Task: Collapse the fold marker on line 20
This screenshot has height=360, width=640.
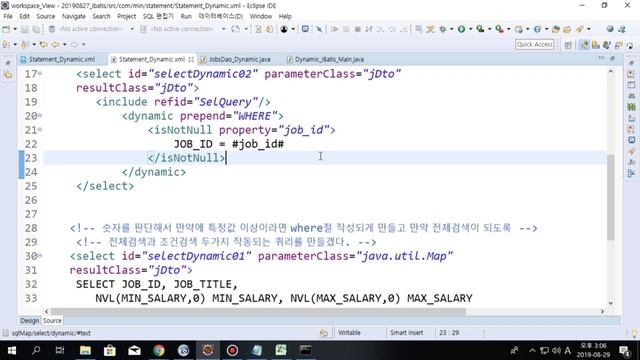Action: [x=40, y=116]
